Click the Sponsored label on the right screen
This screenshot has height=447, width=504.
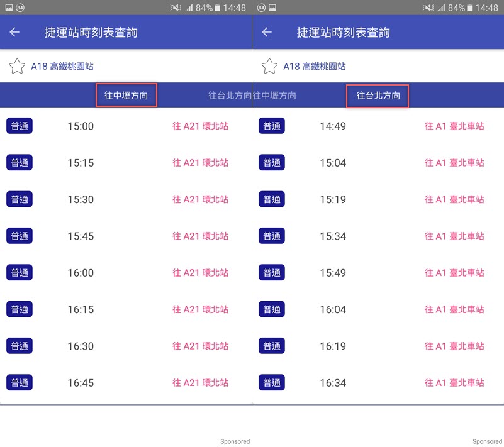[487, 441]
